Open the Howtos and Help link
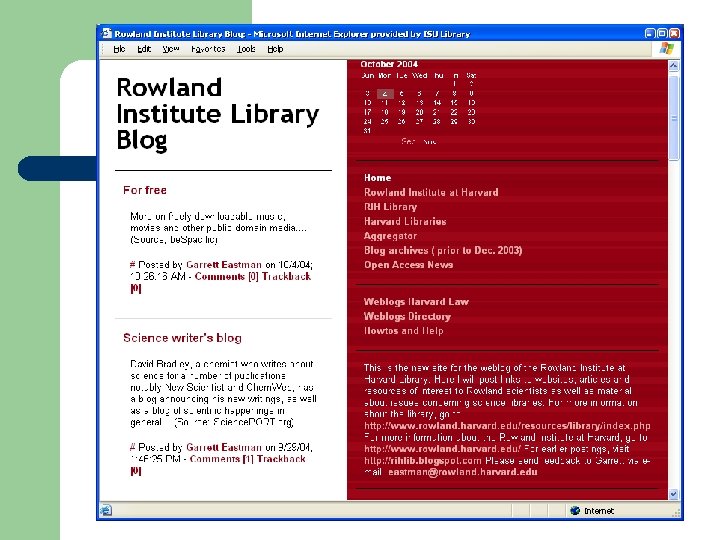The height and width of the screenshot is (540, 720). tap(404, 331)
